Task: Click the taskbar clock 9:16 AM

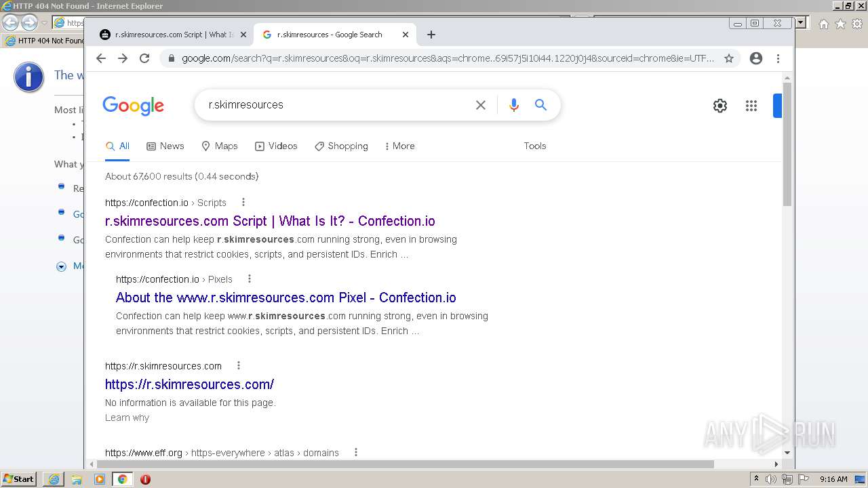Action: [x=833, y=479]
